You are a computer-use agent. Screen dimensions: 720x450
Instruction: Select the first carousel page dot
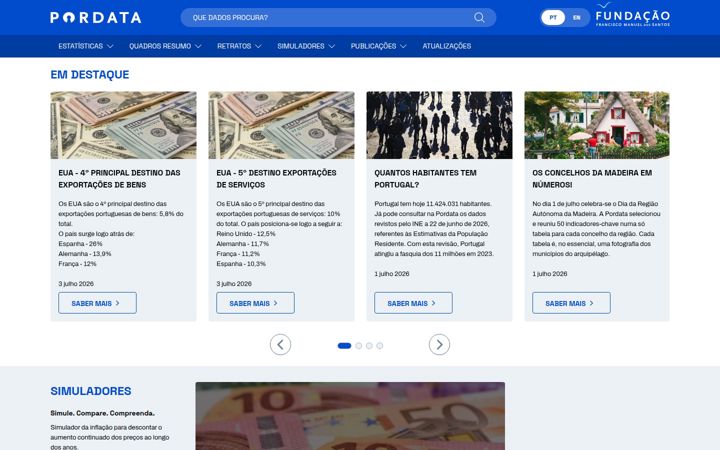click(x=344, y=346)
